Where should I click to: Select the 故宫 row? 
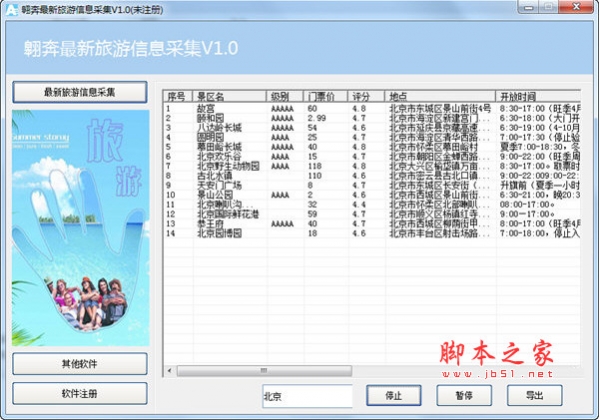pos(372,109)
